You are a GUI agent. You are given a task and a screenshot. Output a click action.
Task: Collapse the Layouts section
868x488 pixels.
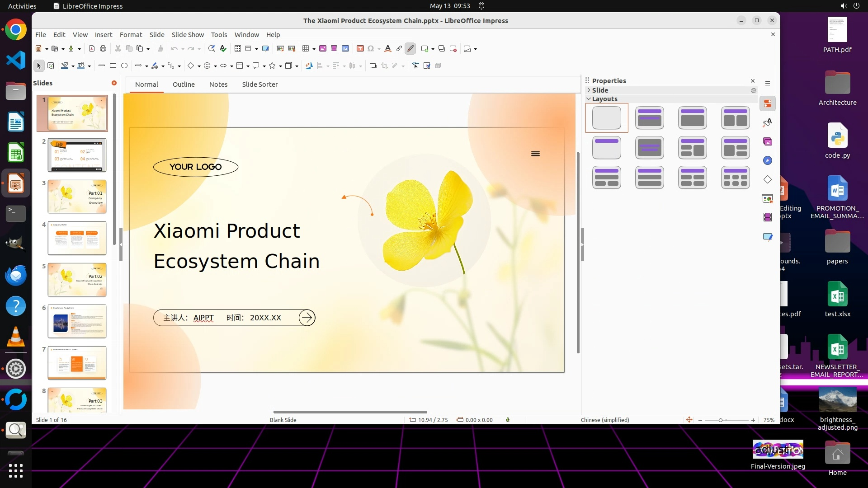point(604,99)
